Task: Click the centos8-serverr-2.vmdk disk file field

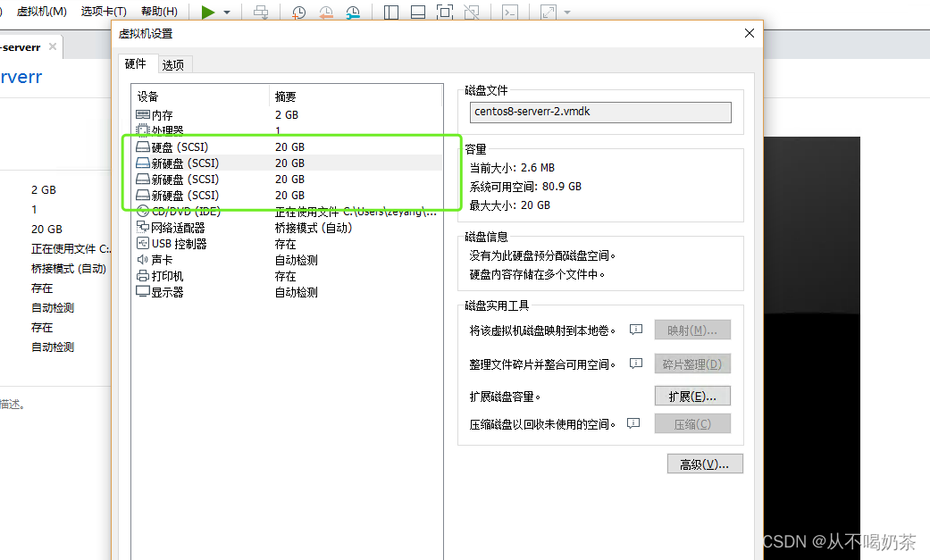Action: [600, 113]
